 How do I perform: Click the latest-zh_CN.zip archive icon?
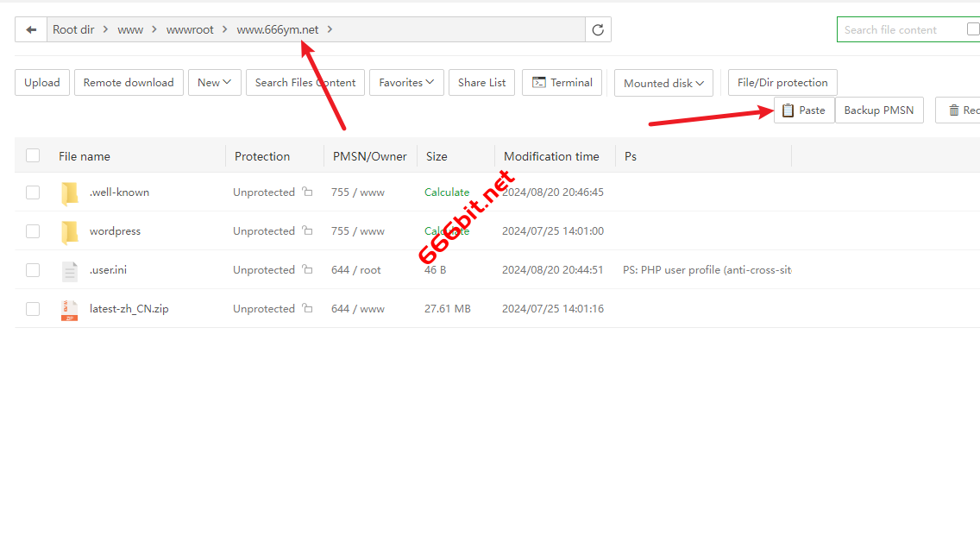coord(70,308)
